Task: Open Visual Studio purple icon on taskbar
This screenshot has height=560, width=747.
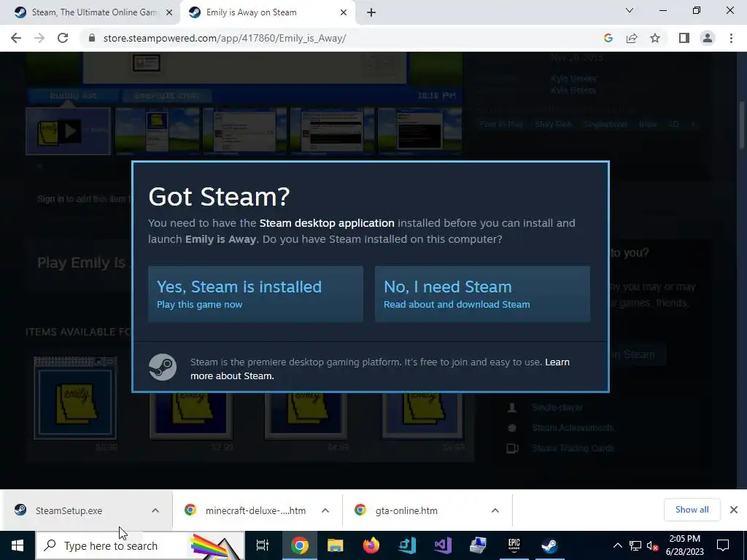Action: tap(443, 545)
